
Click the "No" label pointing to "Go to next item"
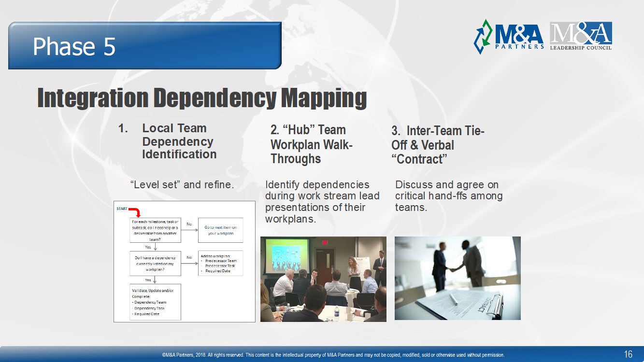pos(189,224)
